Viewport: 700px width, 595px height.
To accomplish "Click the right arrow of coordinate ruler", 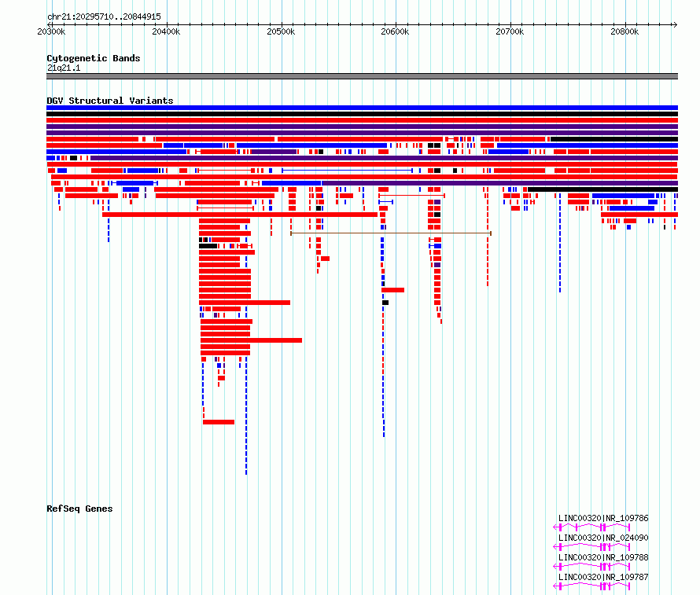I will 675,24.
